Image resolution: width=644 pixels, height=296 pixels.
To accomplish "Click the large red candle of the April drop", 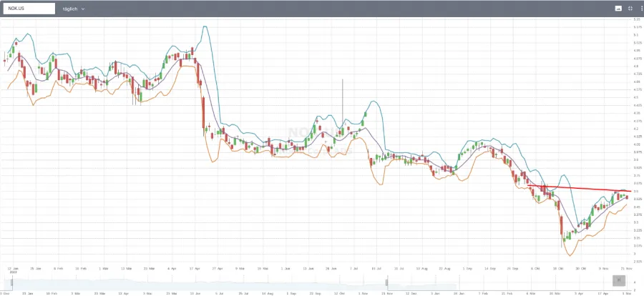I will pyautogui.click(x=204, y=113).
